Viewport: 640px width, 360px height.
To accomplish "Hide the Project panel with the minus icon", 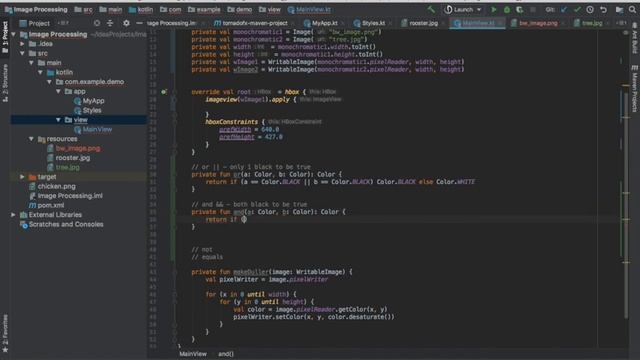I will point(139,23).
